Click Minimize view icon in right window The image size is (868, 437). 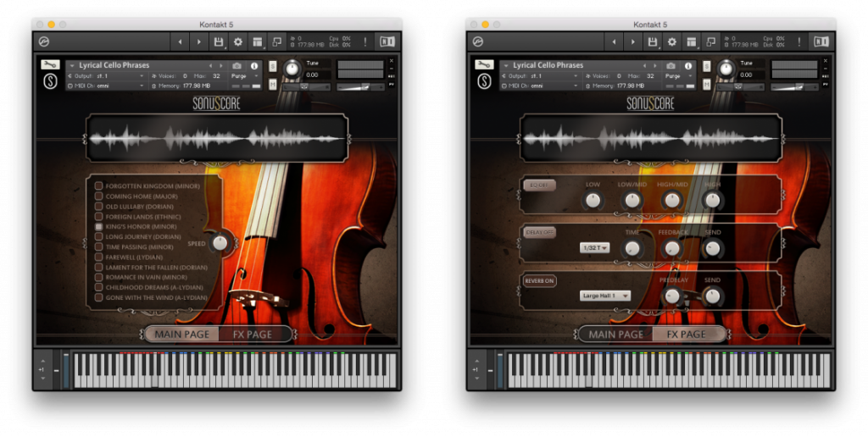pyautogui.click(x=711, y=41)
